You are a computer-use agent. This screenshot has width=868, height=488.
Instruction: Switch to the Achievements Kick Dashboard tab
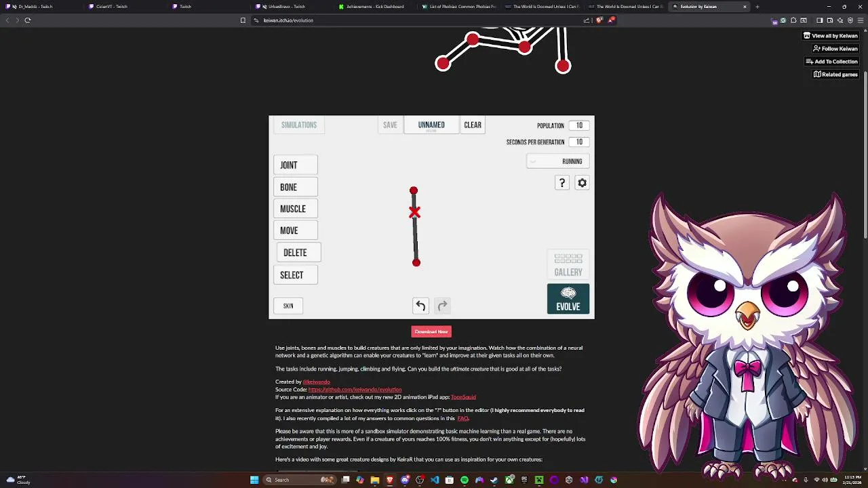[x=375, y=7]
